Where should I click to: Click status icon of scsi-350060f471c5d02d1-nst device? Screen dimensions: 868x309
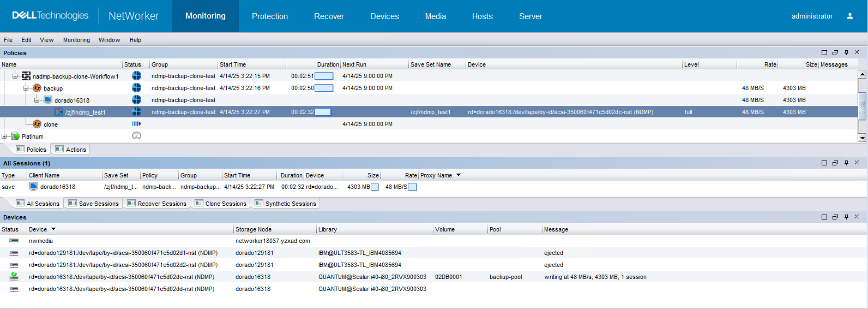14,253
